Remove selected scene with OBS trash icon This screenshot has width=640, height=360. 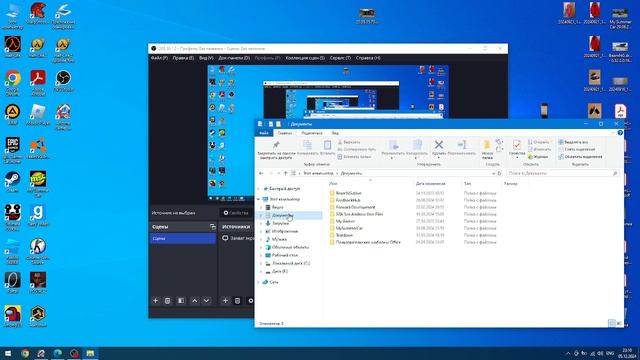[167, 301]
